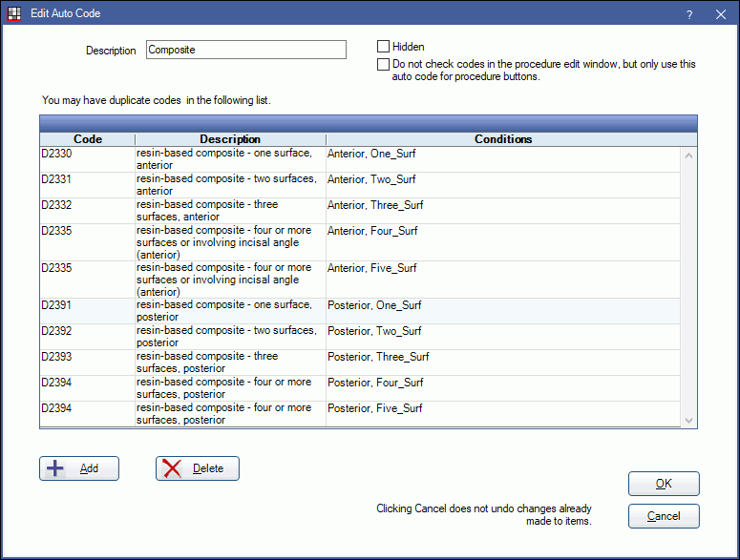Click the Cancel button

pyautogui.click(x=664, y=516)
